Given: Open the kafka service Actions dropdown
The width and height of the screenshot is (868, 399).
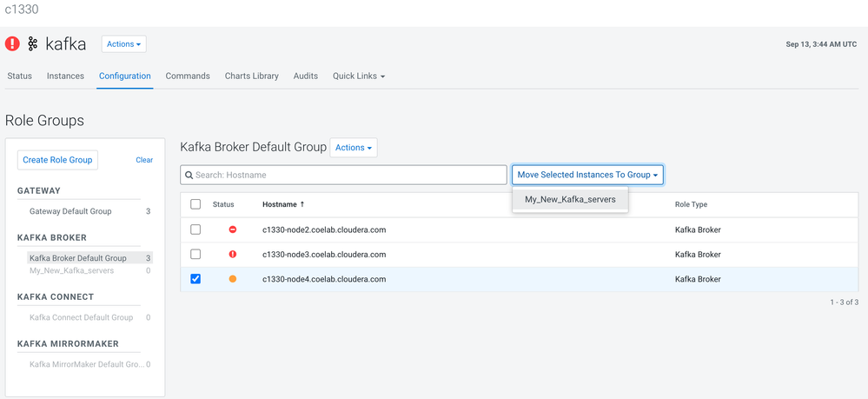Looking at the screenshot, I should tap(124, 43).
